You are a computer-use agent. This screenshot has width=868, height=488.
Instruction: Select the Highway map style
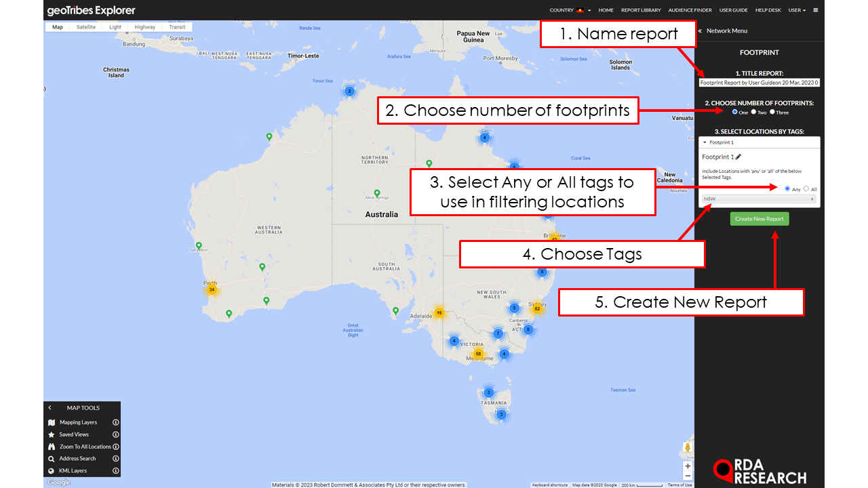[x=145, y=27]
